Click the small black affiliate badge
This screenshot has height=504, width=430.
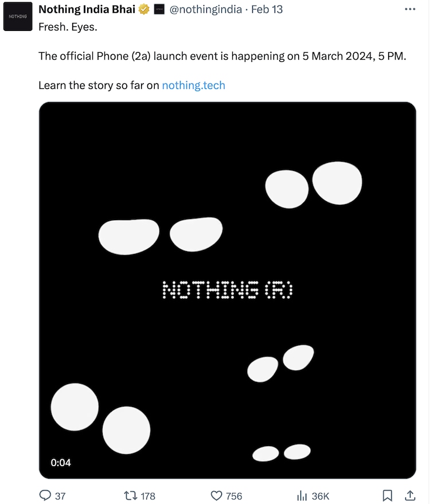point(160,10)
